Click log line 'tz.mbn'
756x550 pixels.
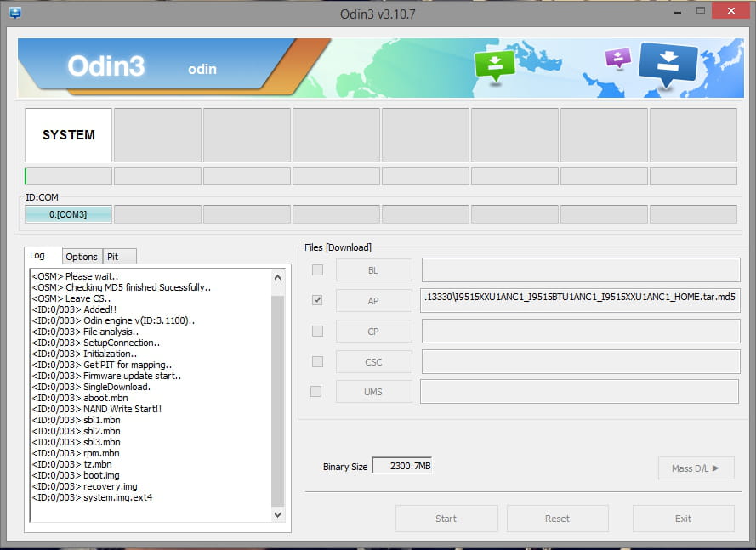(71, 464)
